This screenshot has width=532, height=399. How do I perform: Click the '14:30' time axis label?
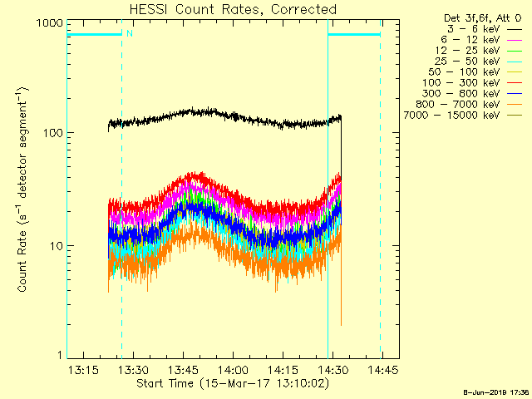tap(332, 370)
